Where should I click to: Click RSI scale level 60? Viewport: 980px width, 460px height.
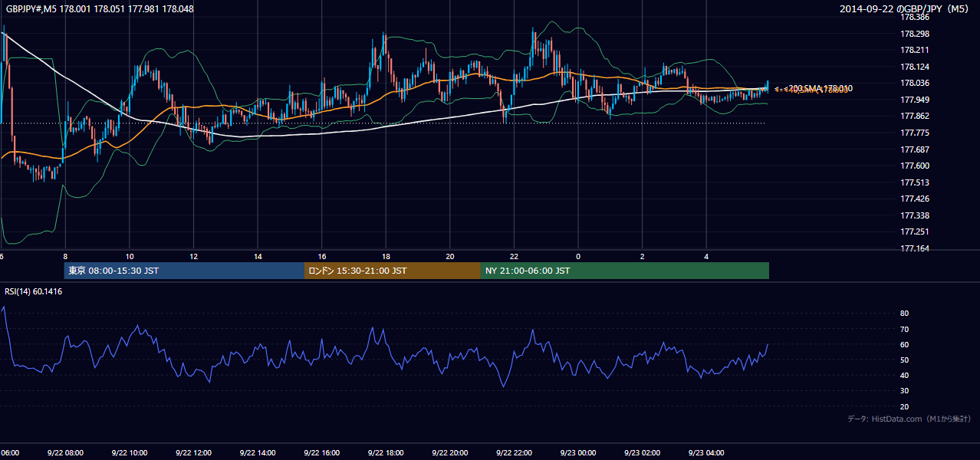point(905,344)
